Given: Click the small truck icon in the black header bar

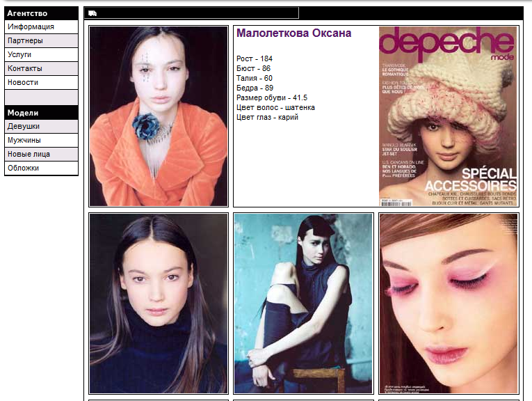Looking at the screenshot, I should (x=92, y=13).
